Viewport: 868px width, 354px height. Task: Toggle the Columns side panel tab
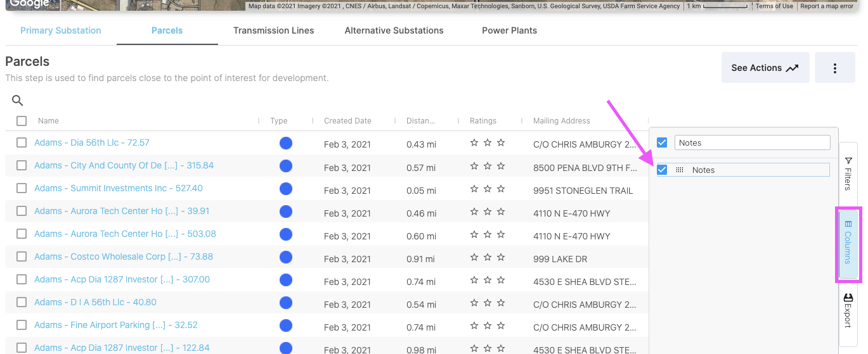[848, 246]
